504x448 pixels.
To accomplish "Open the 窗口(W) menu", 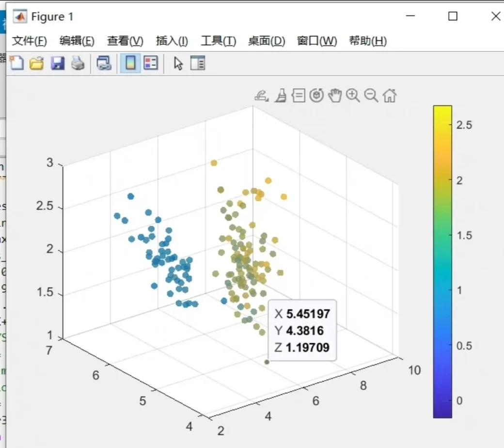I will tap(317, 41).
